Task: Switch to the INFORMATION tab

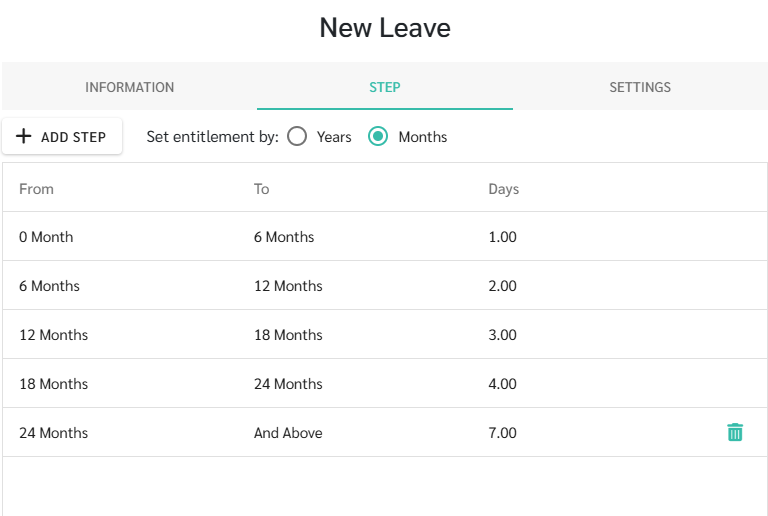Action: (x=129, y=87)
